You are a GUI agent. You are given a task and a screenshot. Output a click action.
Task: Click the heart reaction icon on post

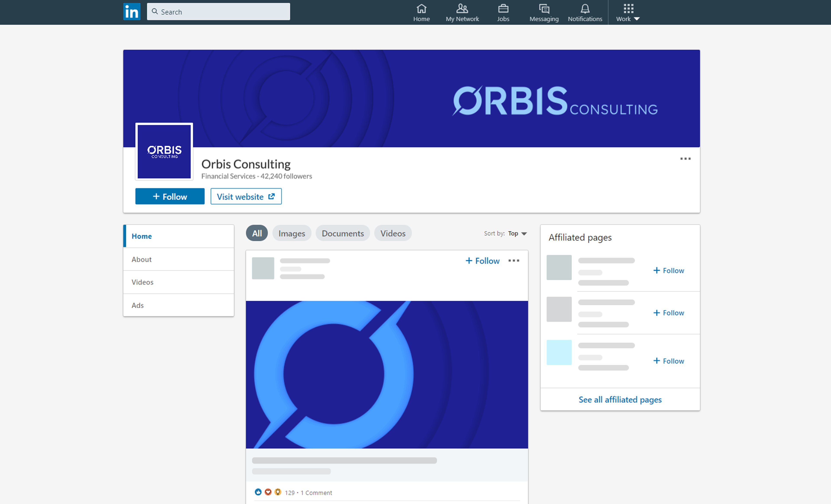268,492
